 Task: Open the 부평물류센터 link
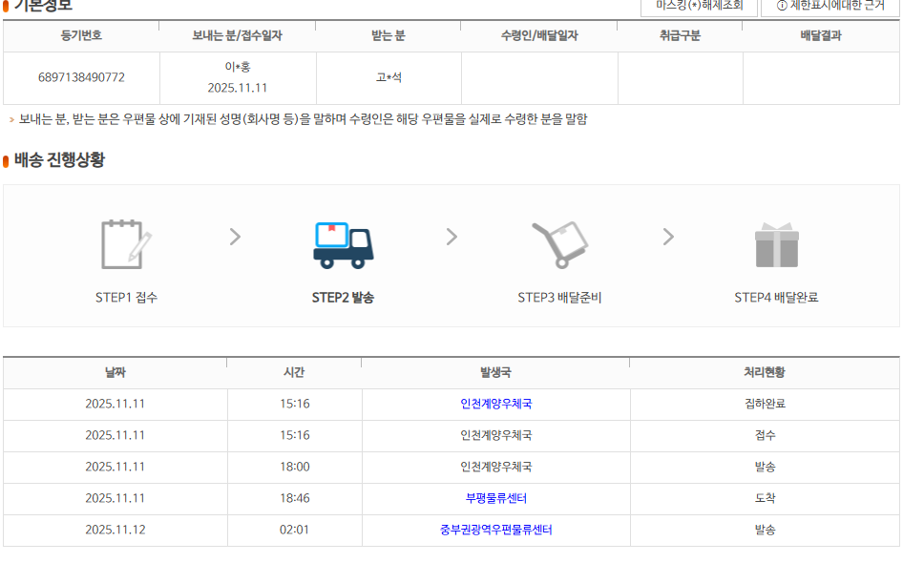point(495,498)
